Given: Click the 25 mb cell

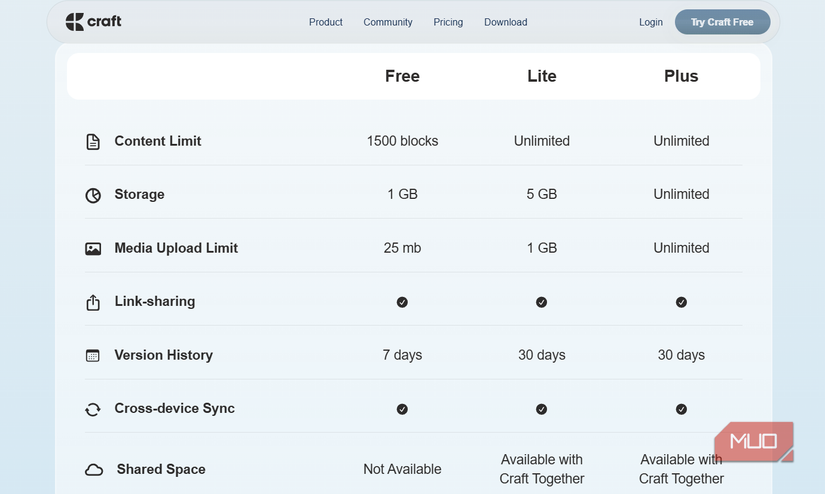Looking at the screenshot, I should click(x=403, y=248).
